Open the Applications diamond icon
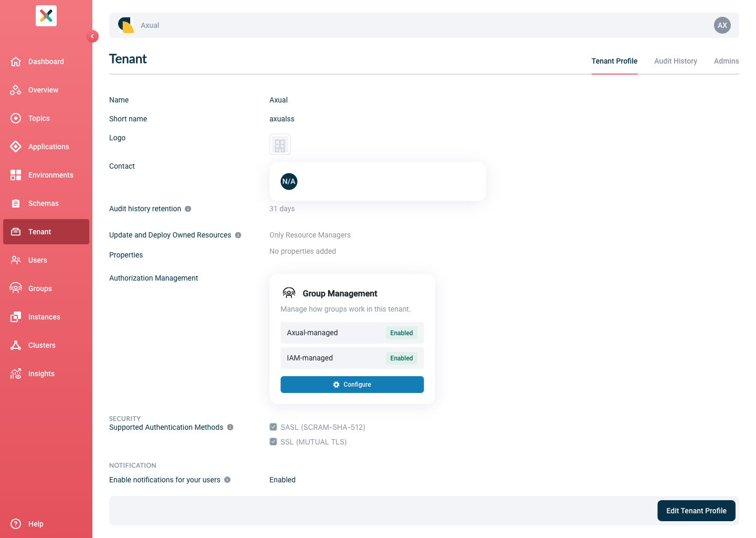756x538 pixels. (16, 147)
